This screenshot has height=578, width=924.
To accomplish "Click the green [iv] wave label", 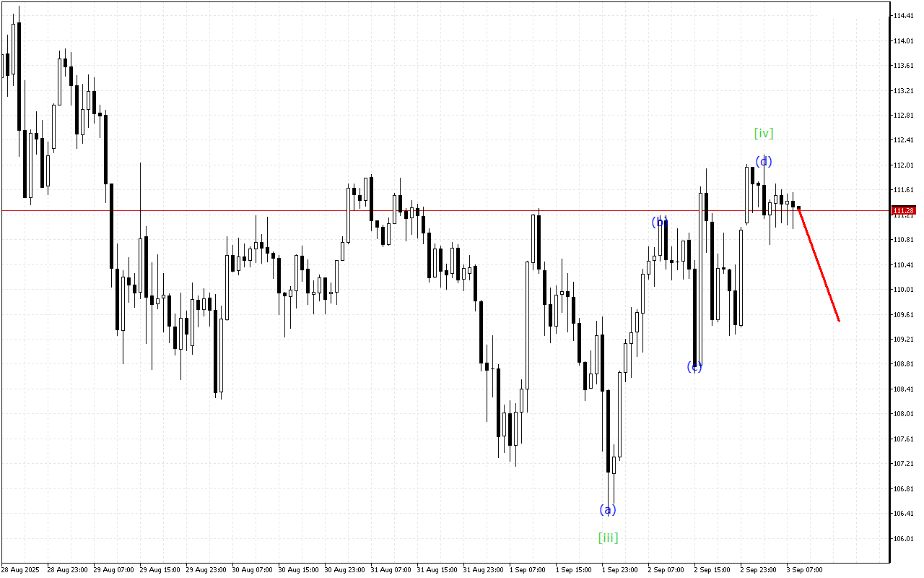I will pyautogui.click(x=763, y=133).
